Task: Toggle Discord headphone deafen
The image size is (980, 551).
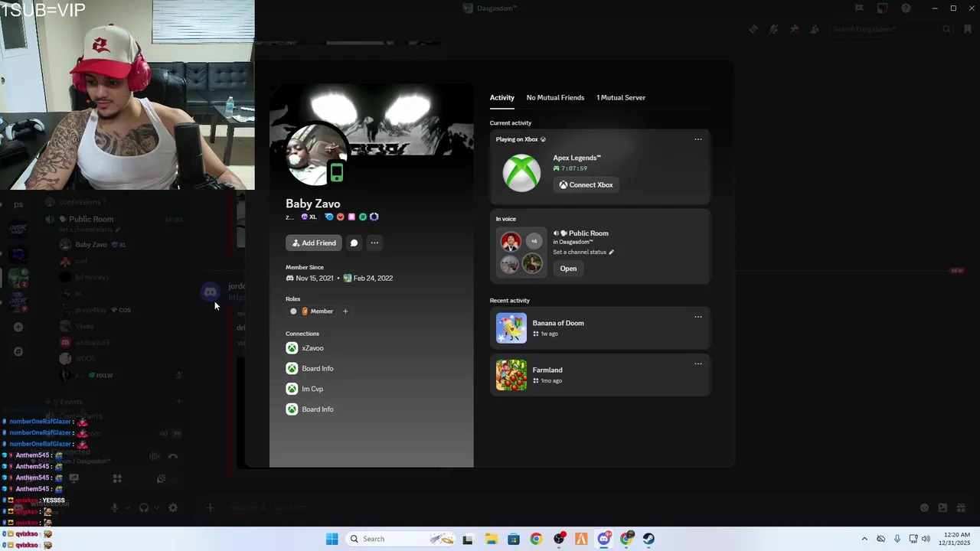Action: click(143, 507)
